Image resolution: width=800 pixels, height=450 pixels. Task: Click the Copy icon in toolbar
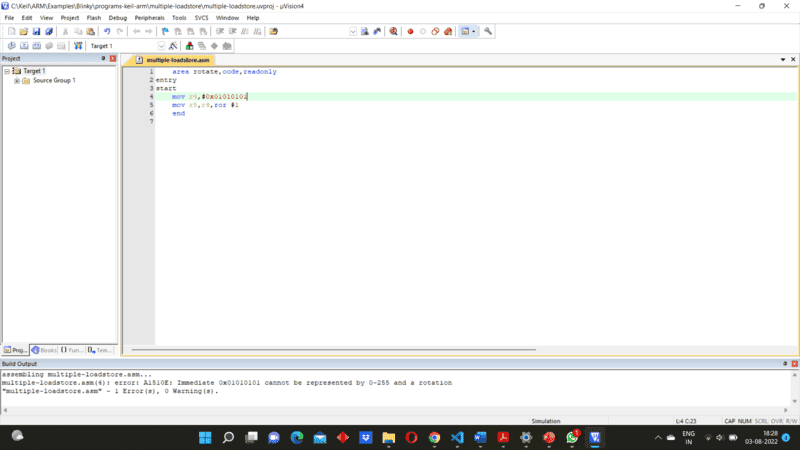point(78,32)
